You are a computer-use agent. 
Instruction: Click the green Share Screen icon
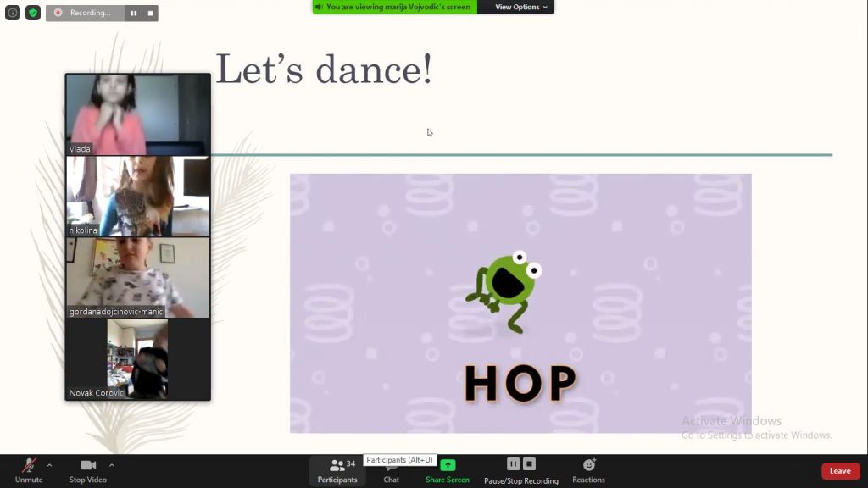448,465
